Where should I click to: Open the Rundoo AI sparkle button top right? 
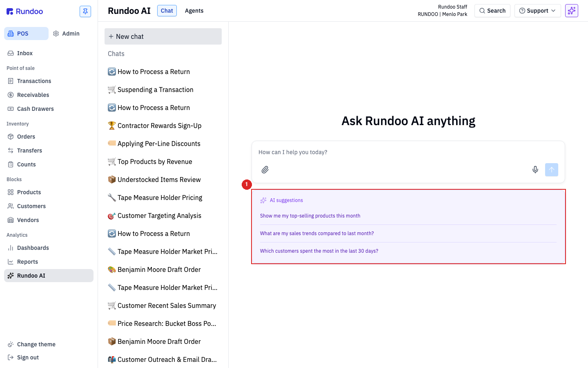click(572, 11)
